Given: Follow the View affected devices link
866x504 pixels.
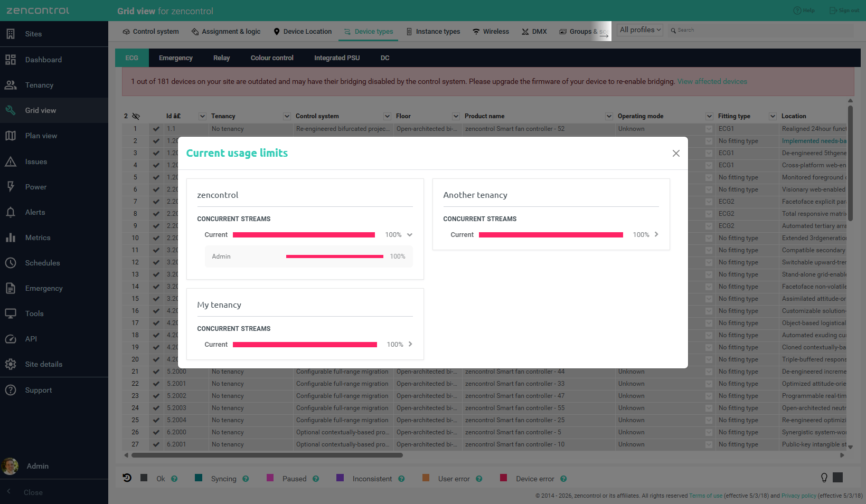Looking at the screenshot, I should [712, 81].
